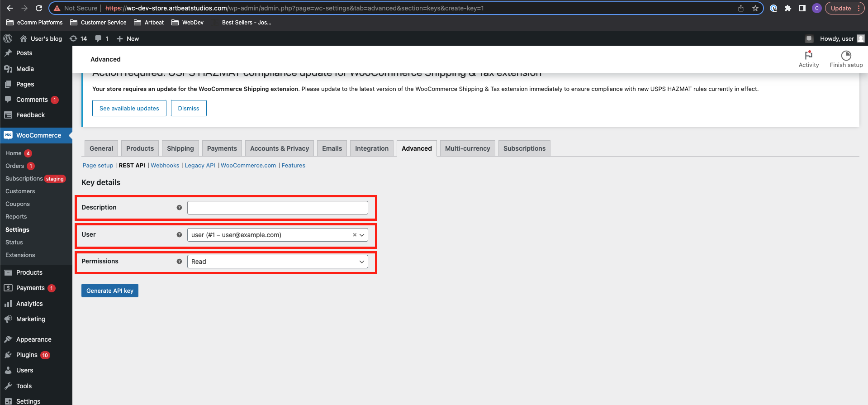The image size is (868, 405).
Task: Go to WooCommerce Home submenu
Action: click(19, 153)
